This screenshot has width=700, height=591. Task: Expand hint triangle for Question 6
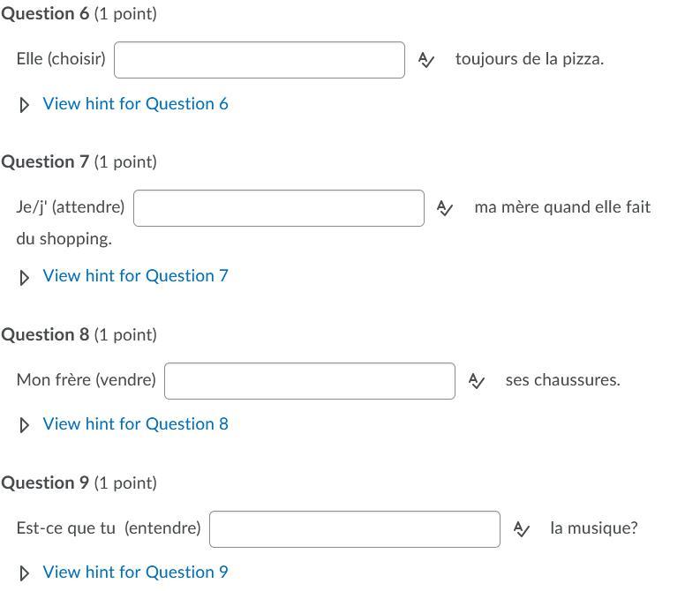point(25,105)
